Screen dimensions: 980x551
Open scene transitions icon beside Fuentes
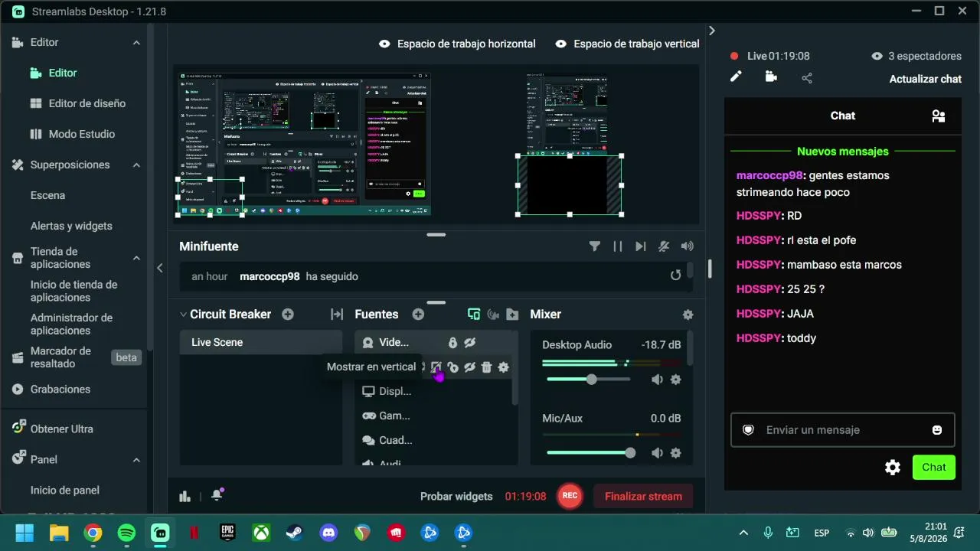(336, 315)
